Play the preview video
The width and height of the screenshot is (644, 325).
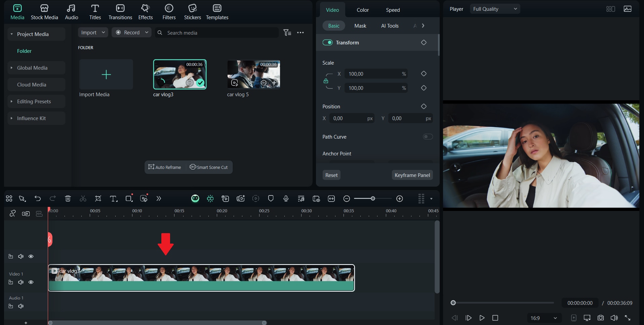click(x=482, y=318)
